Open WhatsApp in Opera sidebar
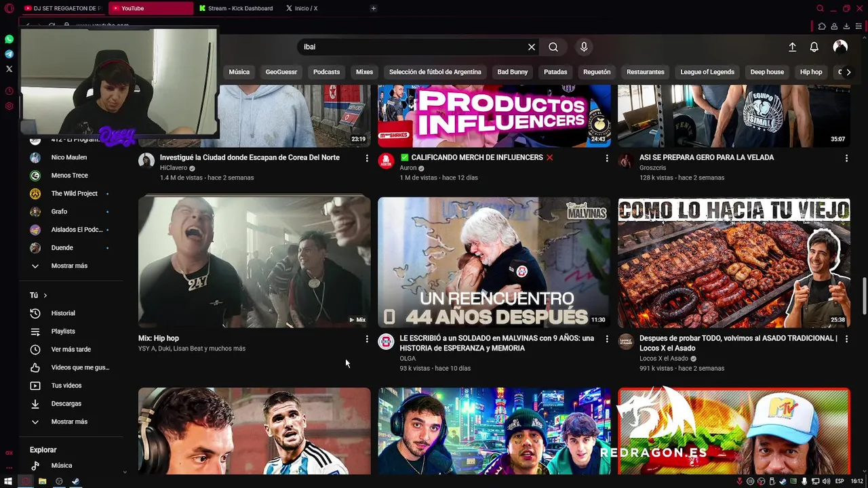Screen dimensions: 868x488 tap(9, 39)
